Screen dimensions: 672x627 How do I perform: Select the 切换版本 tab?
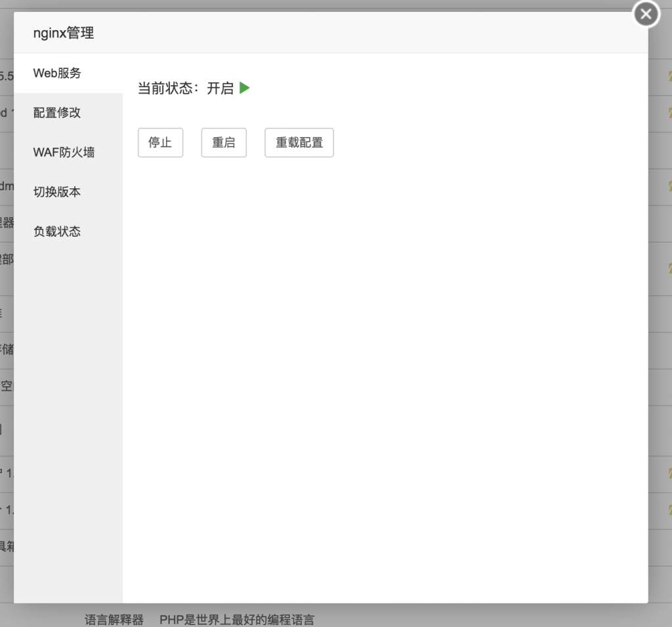coord(56,192)
